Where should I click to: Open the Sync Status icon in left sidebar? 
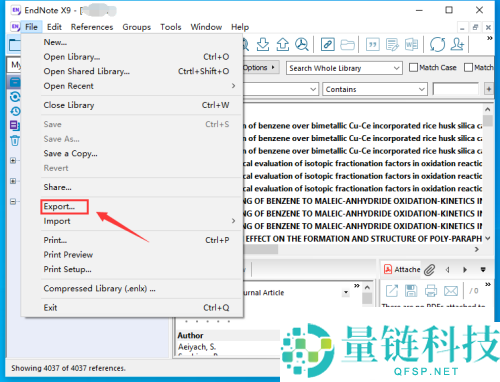[x=15, y=97]
